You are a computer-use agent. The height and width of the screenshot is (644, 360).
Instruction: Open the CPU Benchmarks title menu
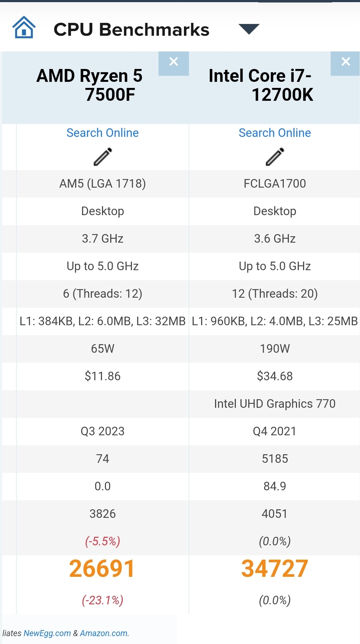tap(131, 30)
